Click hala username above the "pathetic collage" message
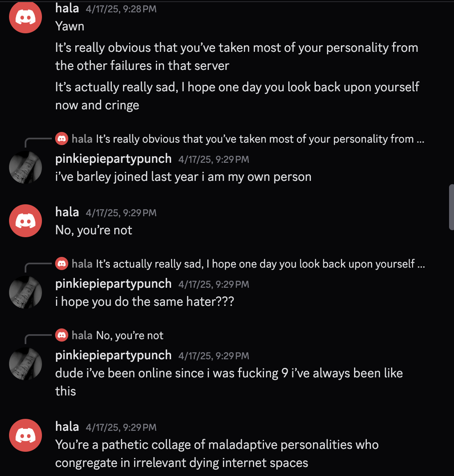The height and width of the screenshot is (476, 454). tap(67, 427)
